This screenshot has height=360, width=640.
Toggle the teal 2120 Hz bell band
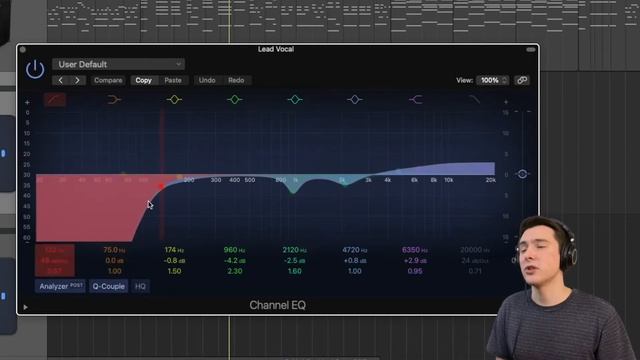tap(295, 99)
